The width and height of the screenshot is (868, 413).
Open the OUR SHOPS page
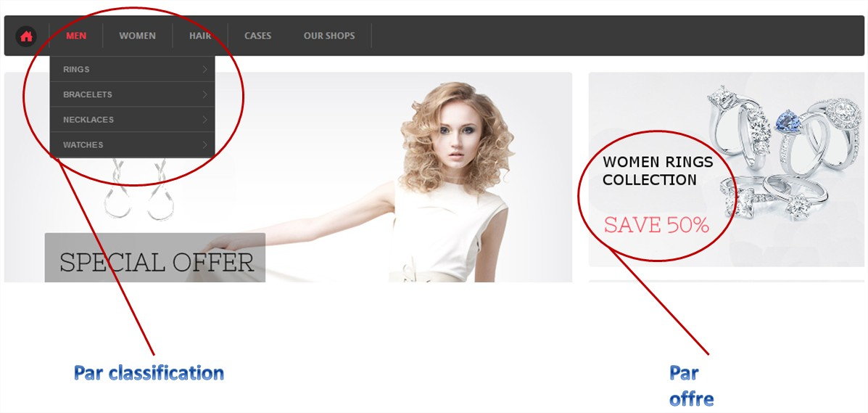click(329, 36)
